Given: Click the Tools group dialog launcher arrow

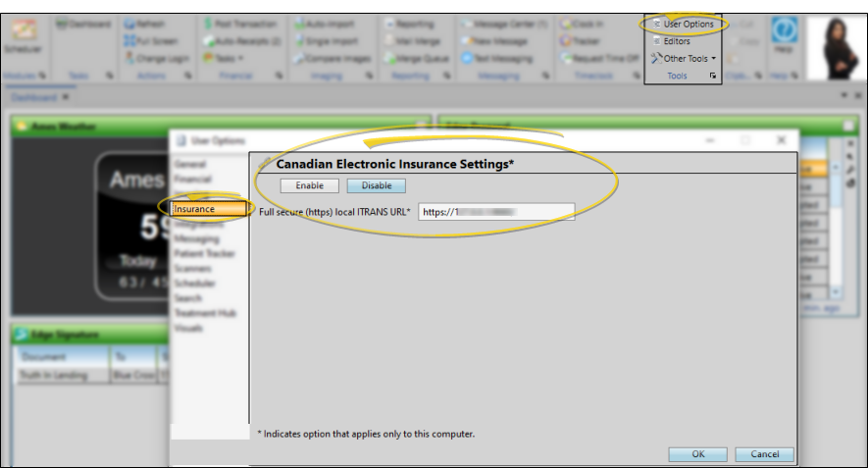Looking at the screenshot, I should point(712,75).
